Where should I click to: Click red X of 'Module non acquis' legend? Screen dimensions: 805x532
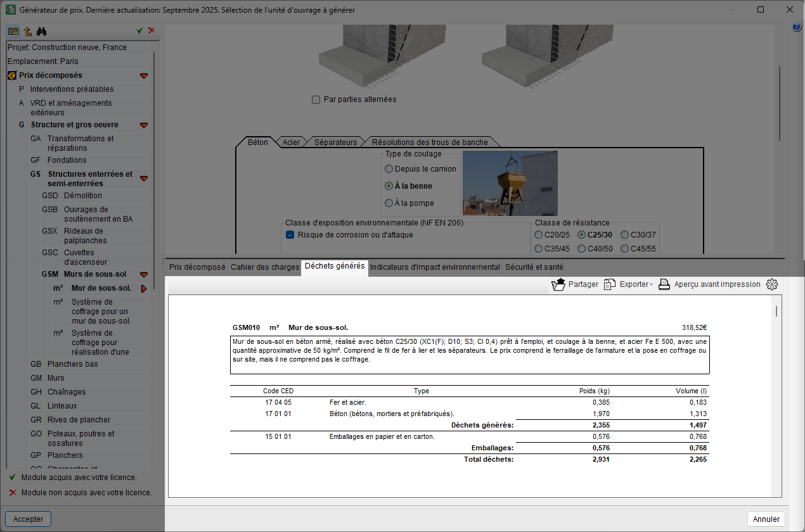12,492
